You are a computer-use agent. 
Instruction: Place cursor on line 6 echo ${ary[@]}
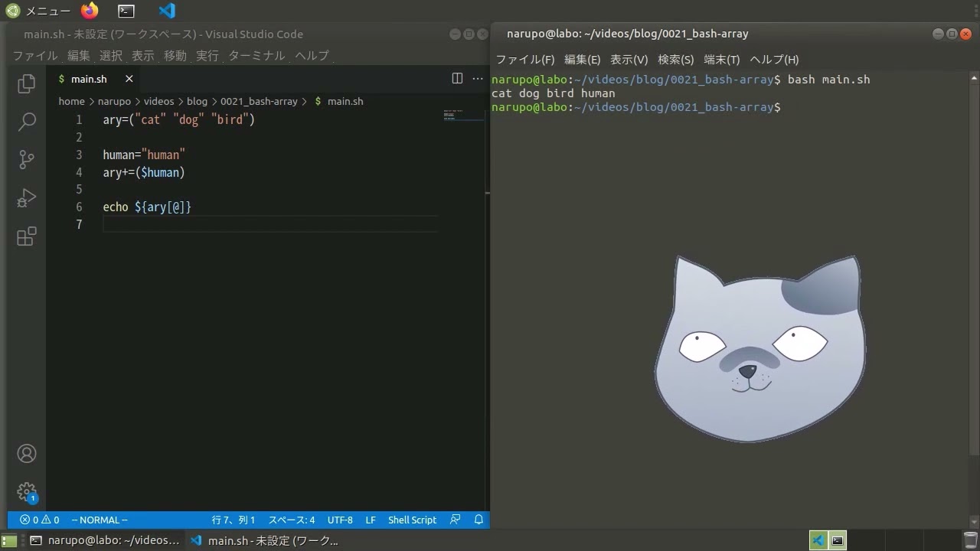pos(147,207)
